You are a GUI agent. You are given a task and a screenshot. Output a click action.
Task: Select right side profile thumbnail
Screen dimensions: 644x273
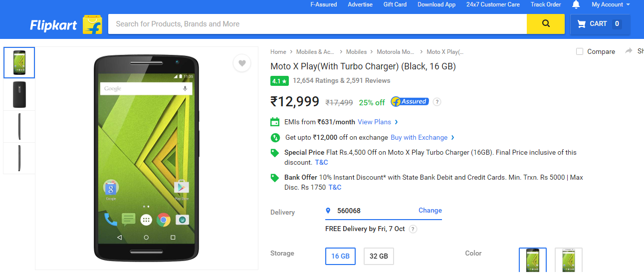click(19, 127)
